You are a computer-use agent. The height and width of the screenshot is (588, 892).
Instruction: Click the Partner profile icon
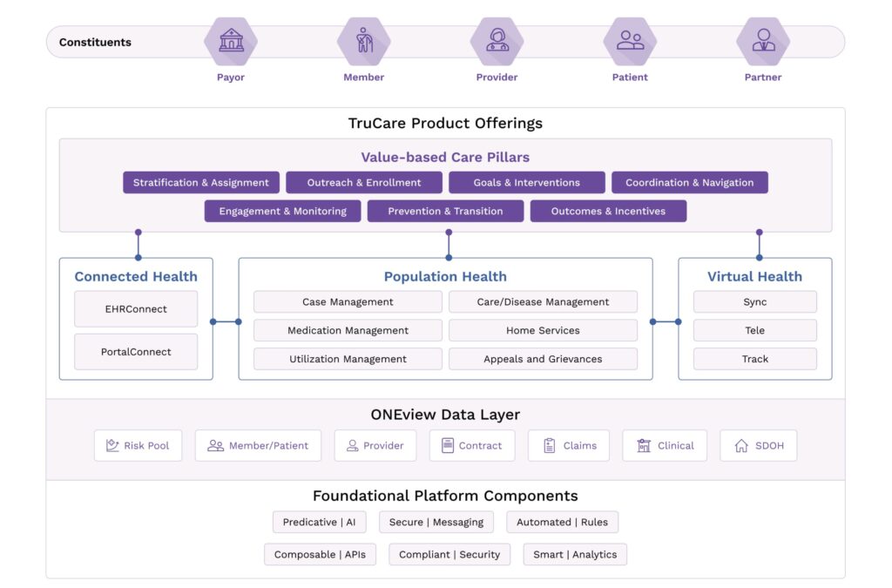click(762, 40)
